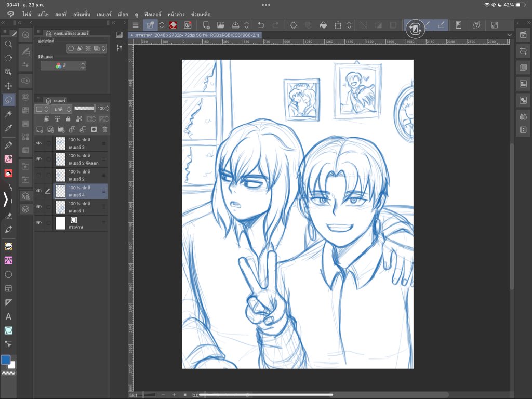Viewport: 532px width, 399px height.
Task: Click the delete layer trash icon
Action: click(x=104, y=129)
